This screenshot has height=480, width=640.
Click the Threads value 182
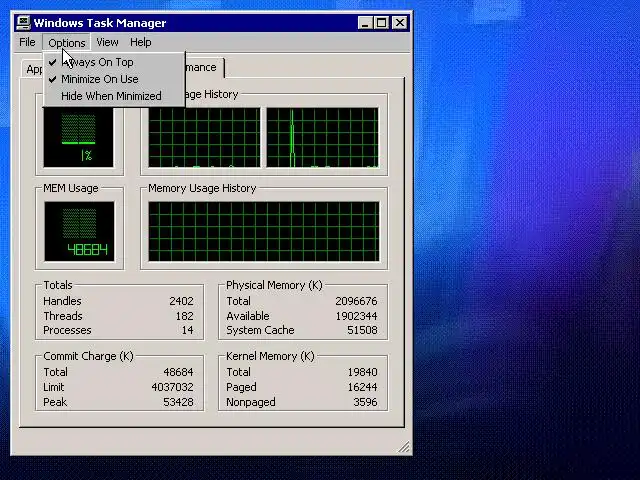click(x=184, y=316)
